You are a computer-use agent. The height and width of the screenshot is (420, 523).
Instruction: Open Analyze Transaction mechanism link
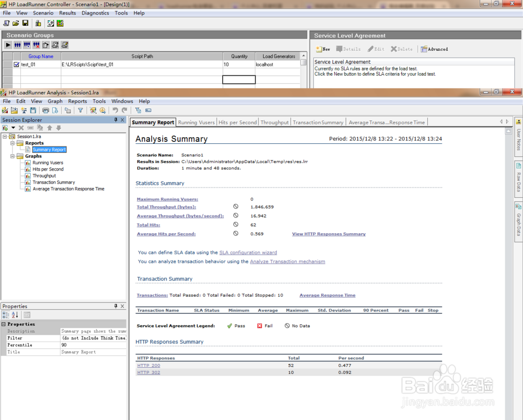(287, 262)
